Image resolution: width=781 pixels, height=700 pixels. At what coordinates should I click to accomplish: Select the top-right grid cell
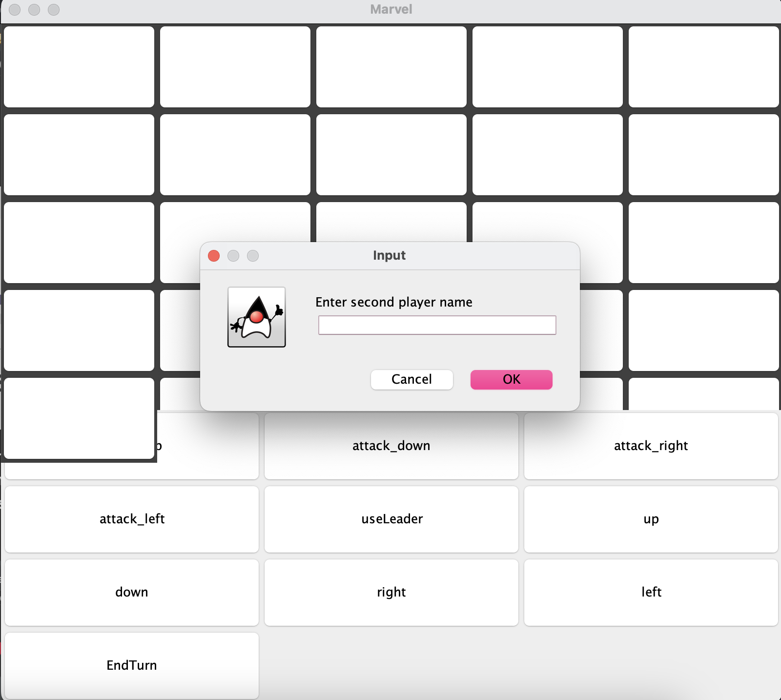[703, 66]
